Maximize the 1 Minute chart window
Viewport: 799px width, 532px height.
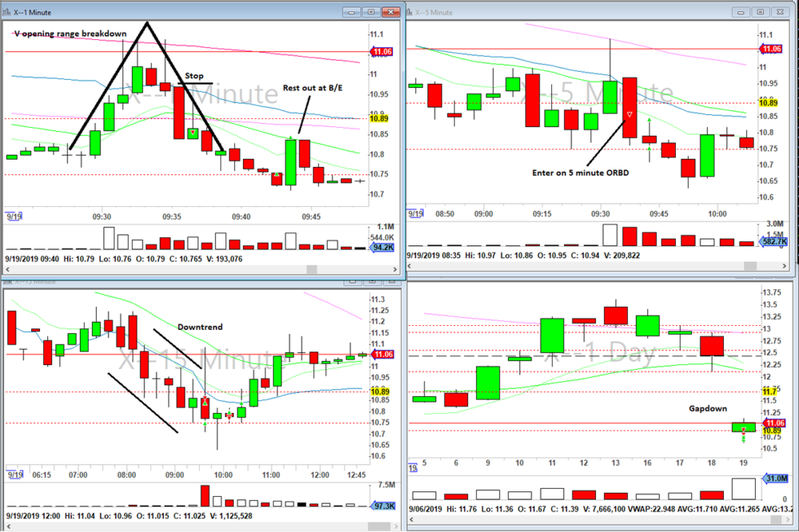(x=372, y=12)
